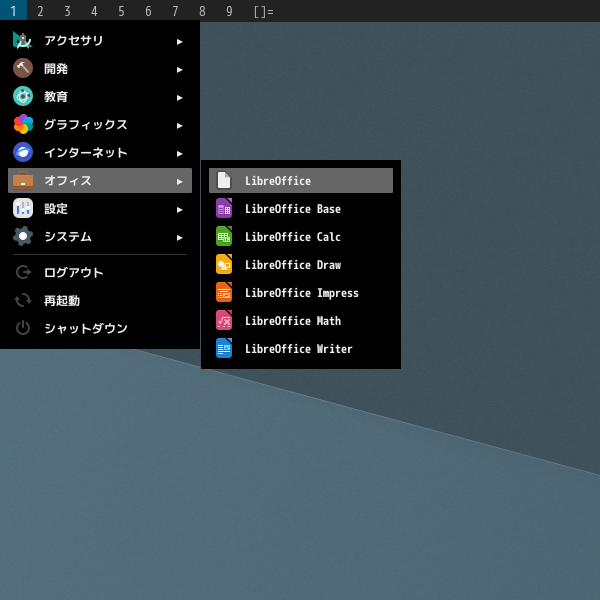Switch to workspace tag 1
Screen dimensions: 600x600
click(13, 11)
